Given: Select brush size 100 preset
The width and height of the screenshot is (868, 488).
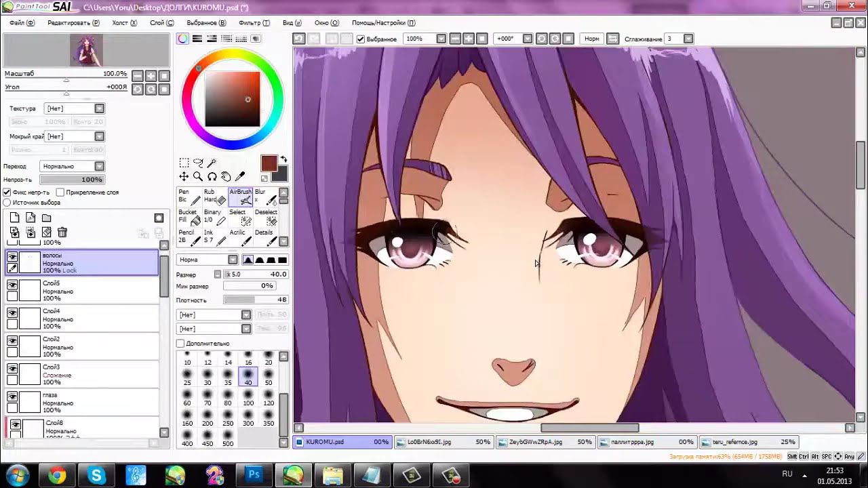Looking at the screenshot, I should [248, 398].
